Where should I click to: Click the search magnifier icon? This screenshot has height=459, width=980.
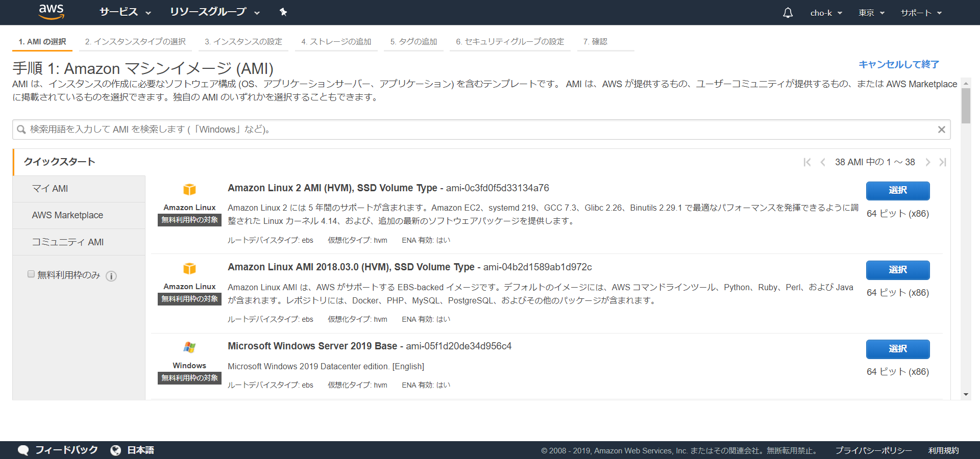coord(21,130)
